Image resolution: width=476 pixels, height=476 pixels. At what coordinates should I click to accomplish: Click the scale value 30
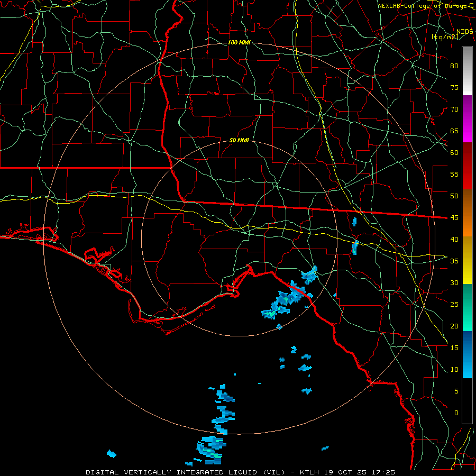point(454,283)
